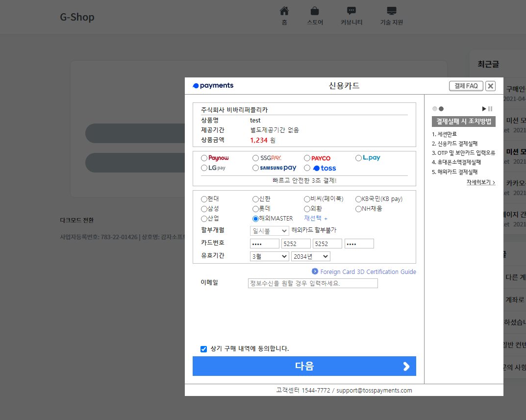The height and width of the screenshot is (420, 526).
Task: Open the Store shopping bag icon
Action: coord(315,11)
